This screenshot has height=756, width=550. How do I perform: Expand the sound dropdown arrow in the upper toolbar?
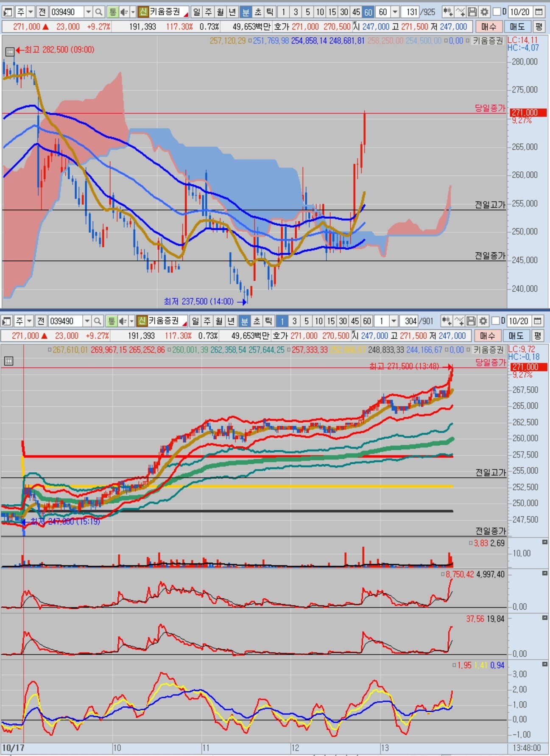[x=133, y=12]
